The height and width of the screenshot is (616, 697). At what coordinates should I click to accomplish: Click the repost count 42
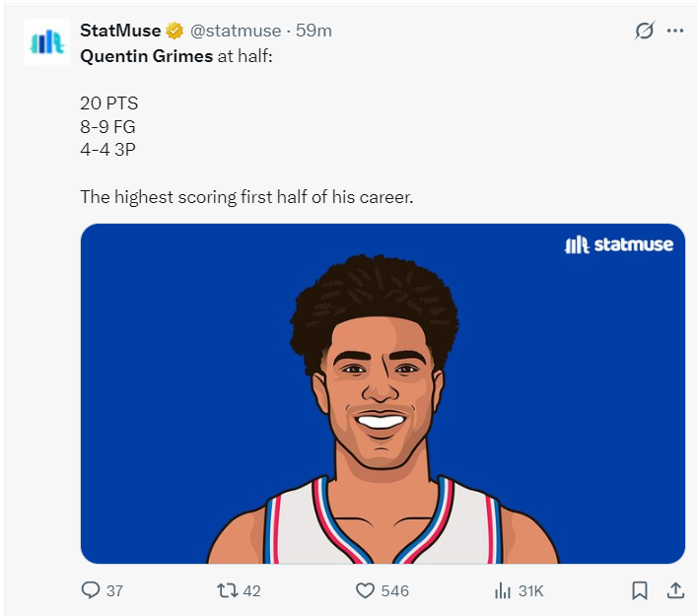coord(251,590)
